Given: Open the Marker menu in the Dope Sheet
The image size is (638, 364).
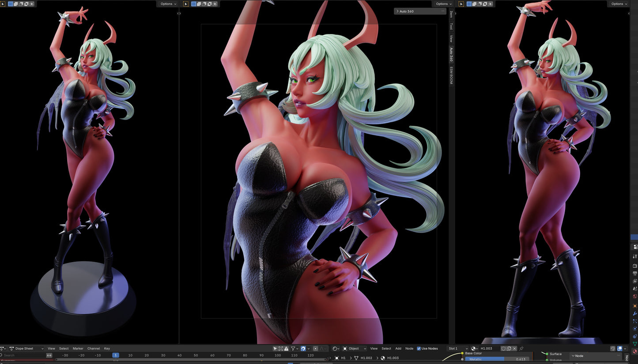Looking at the screenshot, I should [x=78, y=349].
